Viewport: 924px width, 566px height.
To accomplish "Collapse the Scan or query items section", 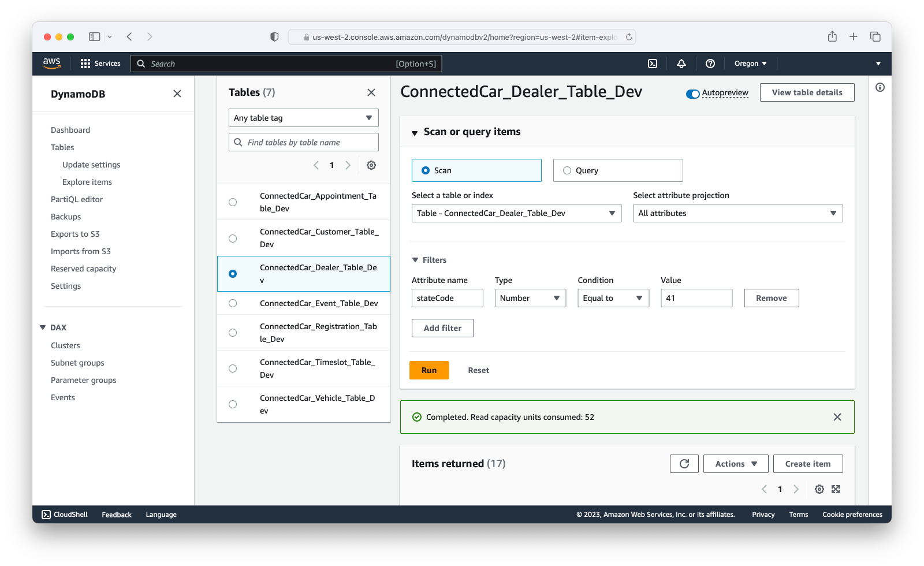I will [x=415, y=133].
